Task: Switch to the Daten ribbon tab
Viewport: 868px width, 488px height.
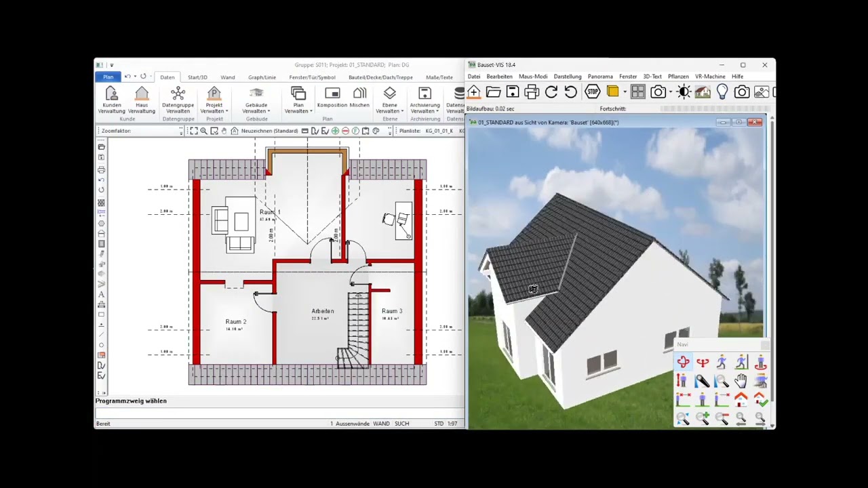Action: point(167,77)
